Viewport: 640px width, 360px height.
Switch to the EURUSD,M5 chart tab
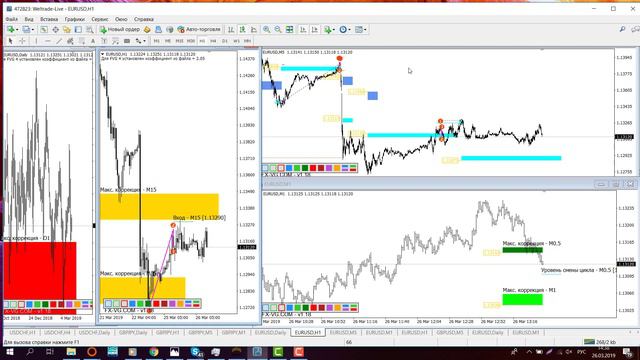click(343, 333)
